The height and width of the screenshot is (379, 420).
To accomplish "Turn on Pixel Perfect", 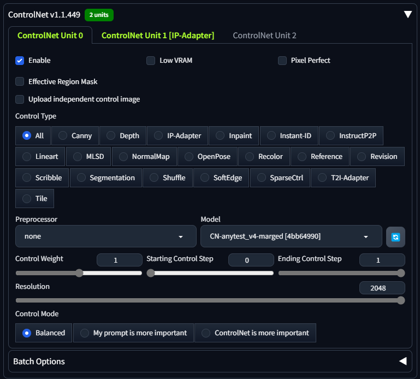I will 282,61.
